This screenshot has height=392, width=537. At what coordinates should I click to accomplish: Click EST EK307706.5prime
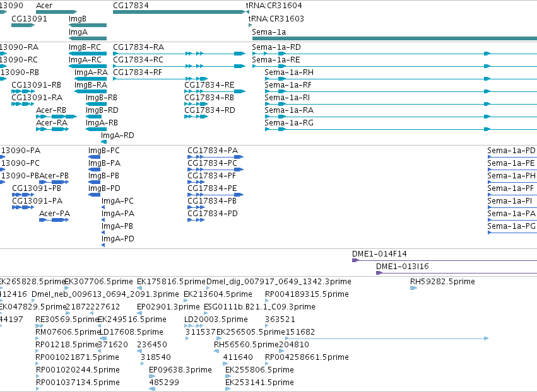coord(66,288)
